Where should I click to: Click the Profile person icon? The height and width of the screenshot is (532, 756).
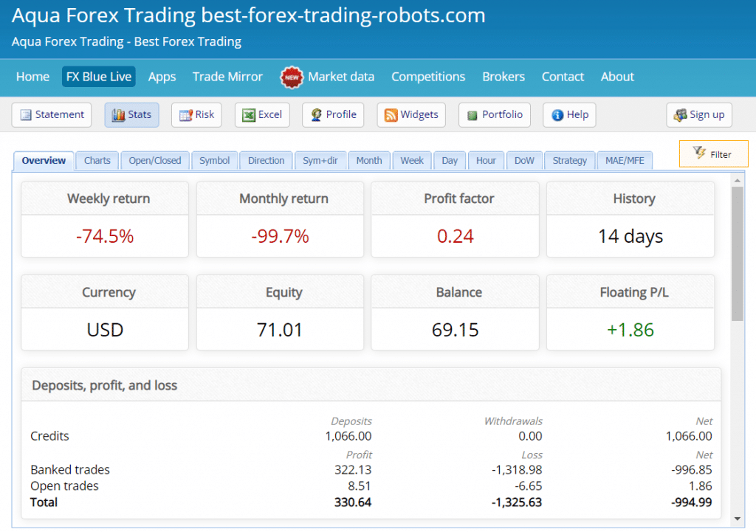pos(316,115)
